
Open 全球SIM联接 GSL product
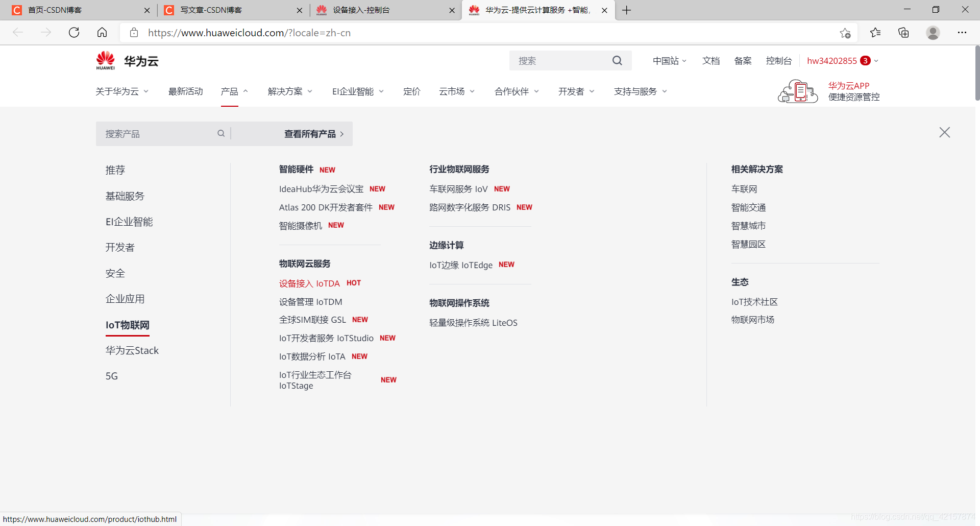(x=312, y=320)
